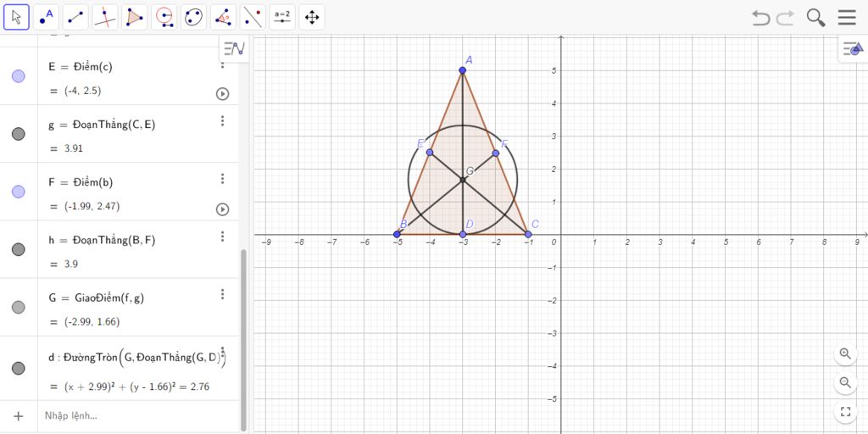The width and height of the screenshot is (868, 434).
Task: Enter fullscreen mode
Action: tap(845, 411)
